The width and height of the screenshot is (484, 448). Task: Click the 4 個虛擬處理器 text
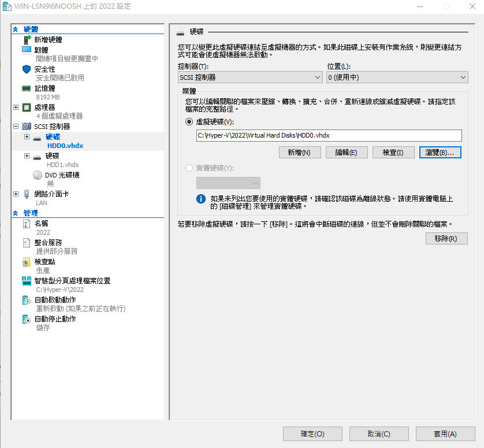(x=59, y=116)
